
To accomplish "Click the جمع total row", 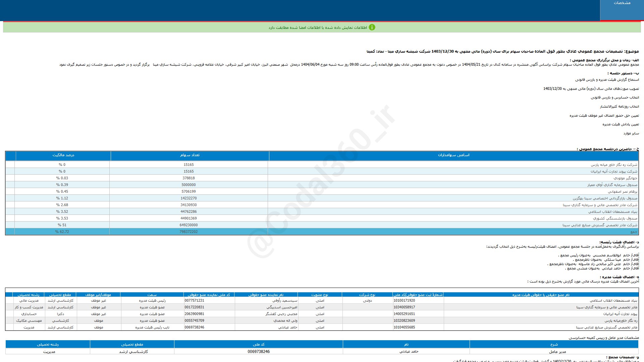I will point(633,232).
